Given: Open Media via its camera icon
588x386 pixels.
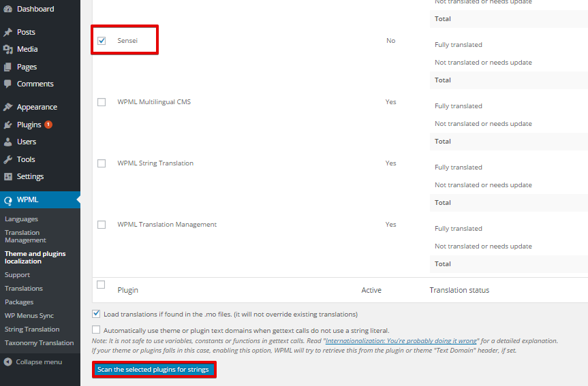Looking at the screenshot, I should point(8,49).
